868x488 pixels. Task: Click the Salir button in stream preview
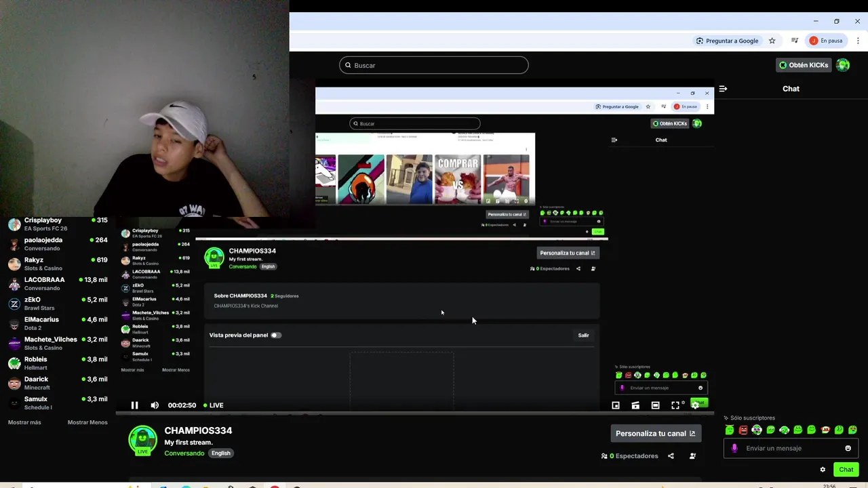(x=583, y=335)
